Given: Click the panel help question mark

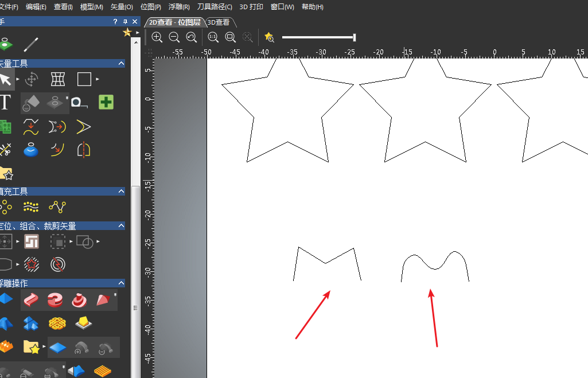Looking at the screenshot, I should [115, 21].
